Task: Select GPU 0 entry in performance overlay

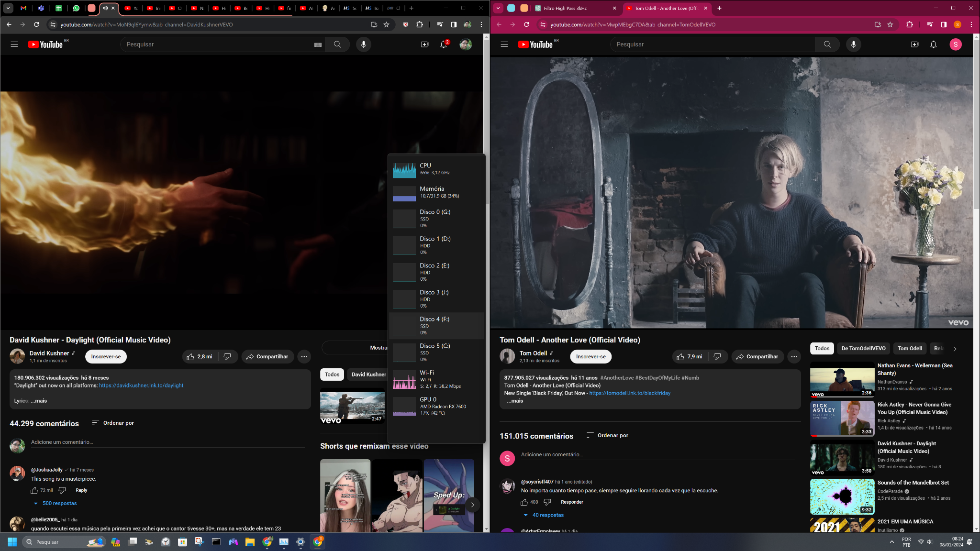Action: [436, 407]
